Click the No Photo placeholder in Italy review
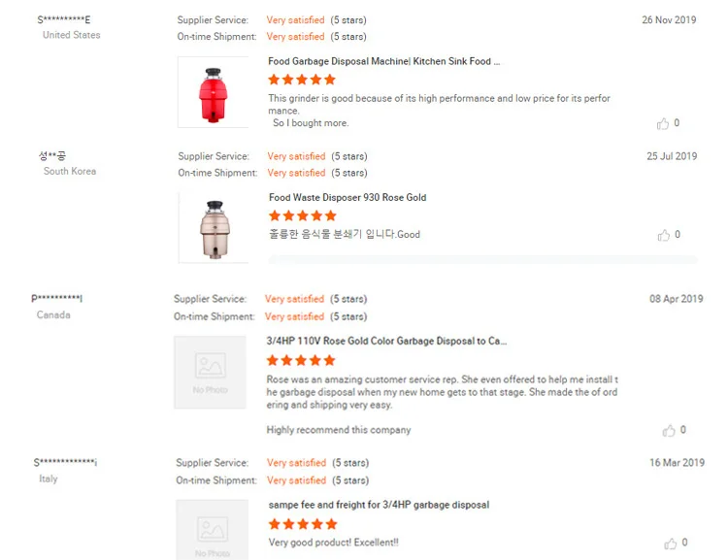 click(x=212, y=530)
